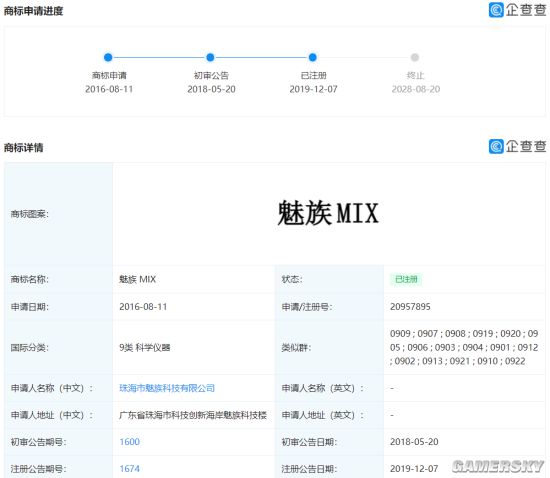
Task: Select 2019-12-07 in the 注册公告日期 row
Action: pos(414,469)
